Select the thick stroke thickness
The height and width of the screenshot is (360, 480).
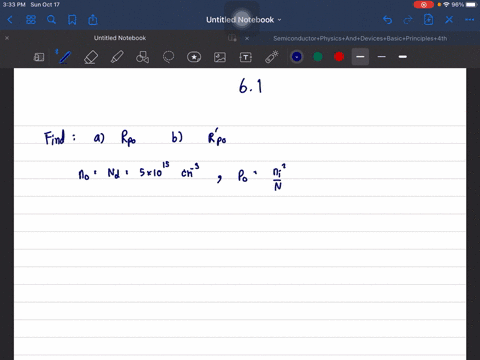(x=403, y=57)
